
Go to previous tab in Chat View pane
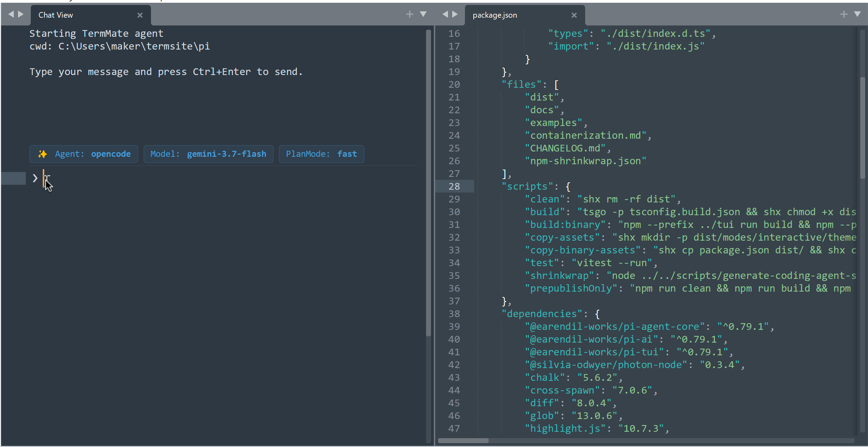coord(11,14)
